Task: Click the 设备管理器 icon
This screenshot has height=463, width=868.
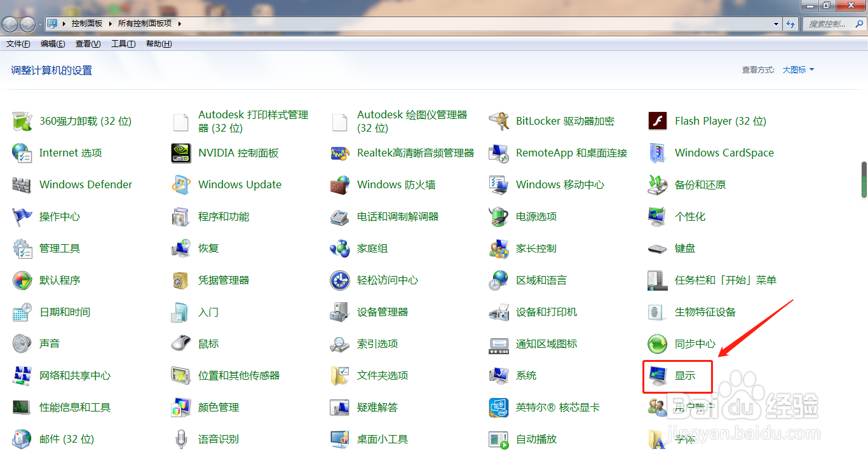Action: point(340,312)
